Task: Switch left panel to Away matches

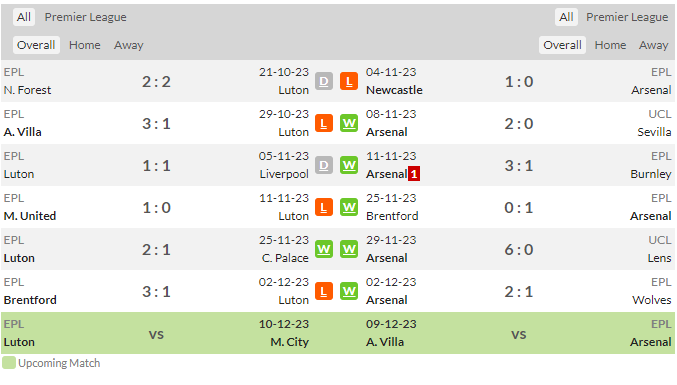Action: (x=129, y=45)
